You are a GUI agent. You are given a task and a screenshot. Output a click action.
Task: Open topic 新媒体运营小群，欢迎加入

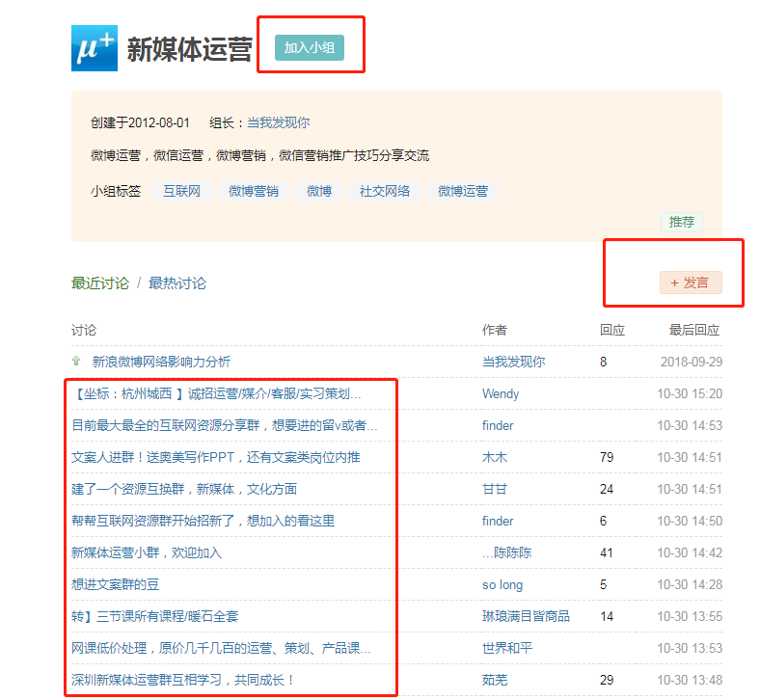coord(147,552)
